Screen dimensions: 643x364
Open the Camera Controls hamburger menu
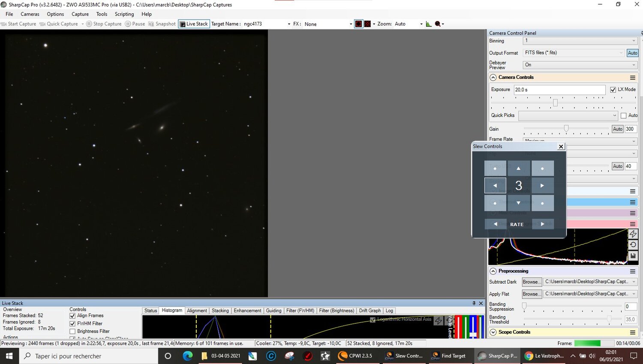(632, 78)
